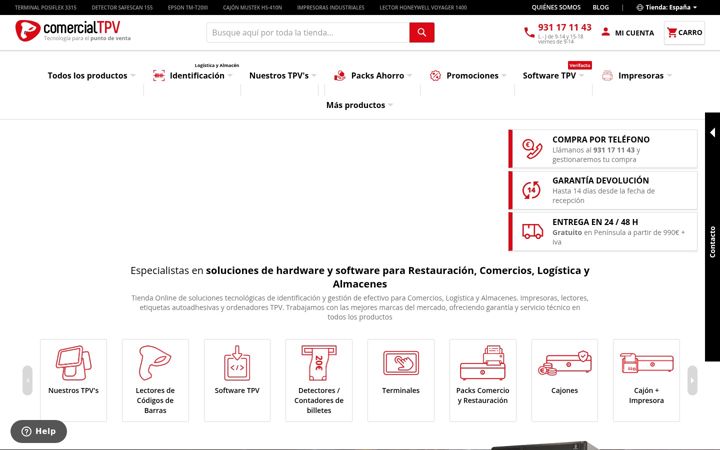The image size is (720, 450).
Task: Click the Compra por teléfono heading
Action: coord(601,139)
